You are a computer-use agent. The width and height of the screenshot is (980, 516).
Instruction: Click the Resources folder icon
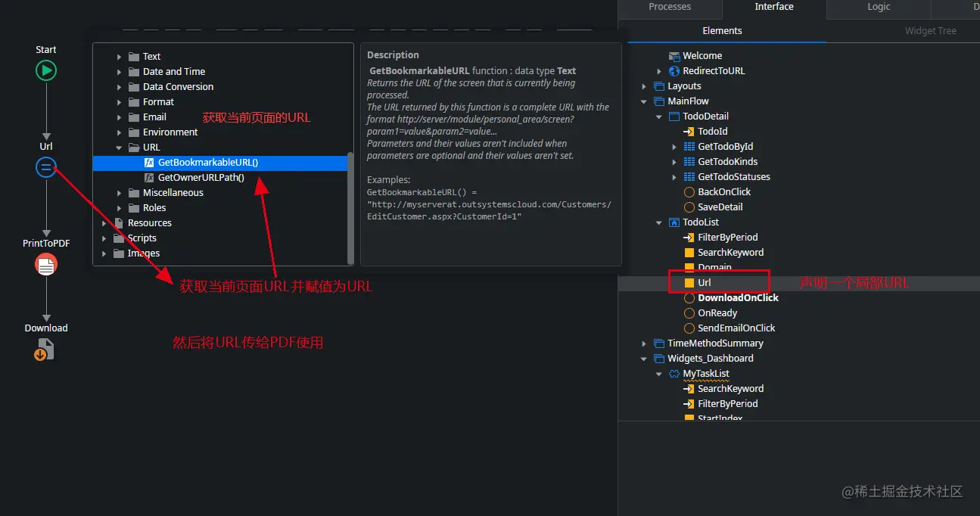tap(119, 223)
